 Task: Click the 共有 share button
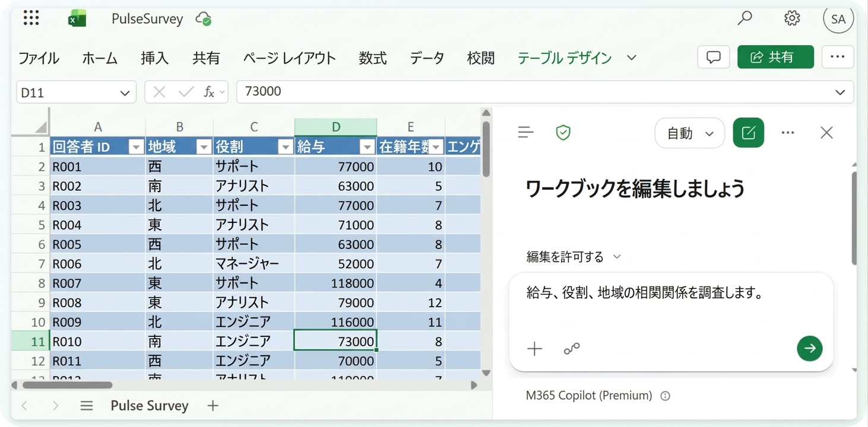pos(775,57)
